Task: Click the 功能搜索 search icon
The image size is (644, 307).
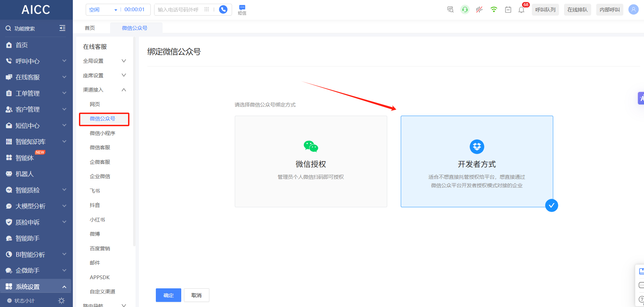Action: point(8,28)
